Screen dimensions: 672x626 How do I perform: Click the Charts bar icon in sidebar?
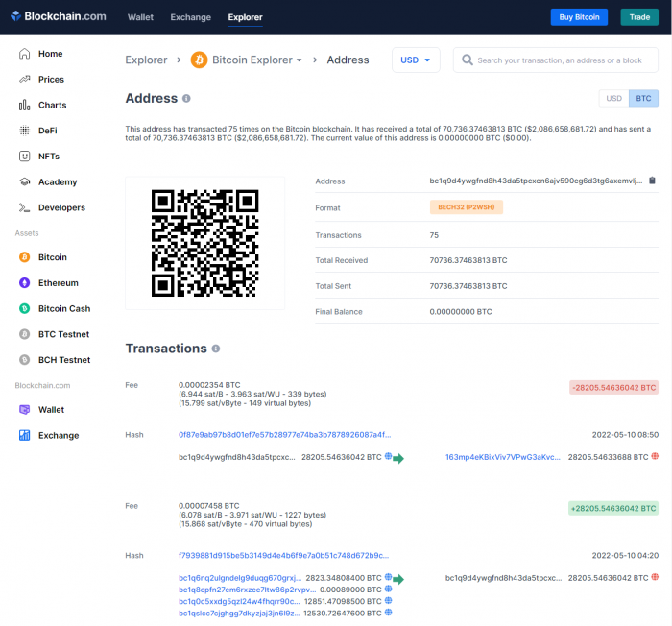coord(24,105)
